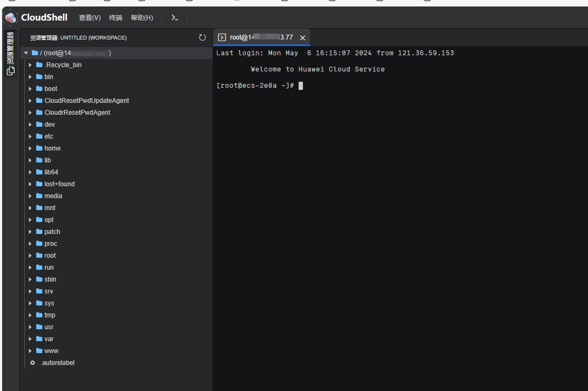Click the gear icon beside .autorelabel
Screen dimensions: 588x391
(x=32, y=362)
